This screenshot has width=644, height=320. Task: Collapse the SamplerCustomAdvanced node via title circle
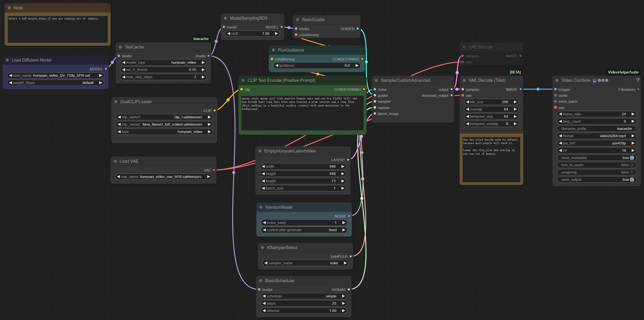pos(376,80)
